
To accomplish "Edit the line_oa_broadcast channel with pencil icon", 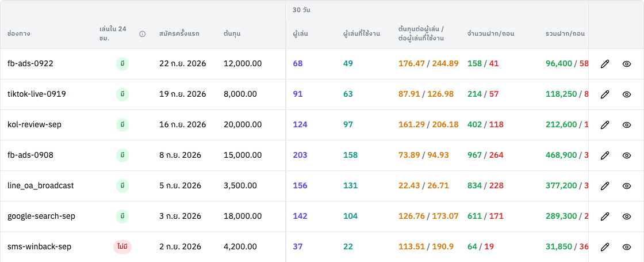I will 604,186.
